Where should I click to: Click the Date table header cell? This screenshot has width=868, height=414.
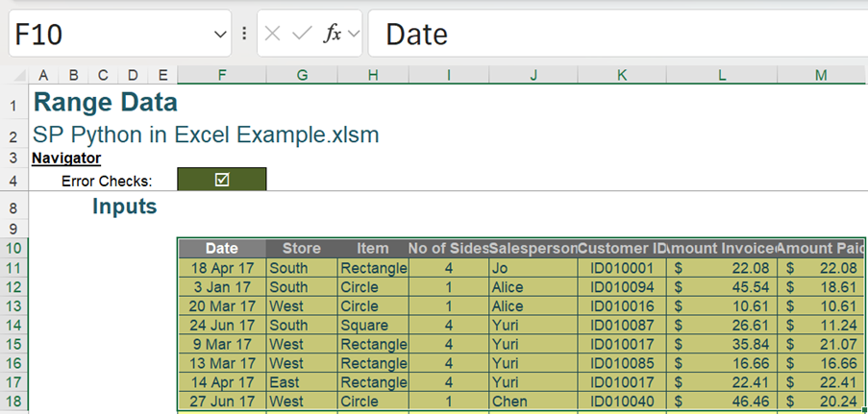222,249
